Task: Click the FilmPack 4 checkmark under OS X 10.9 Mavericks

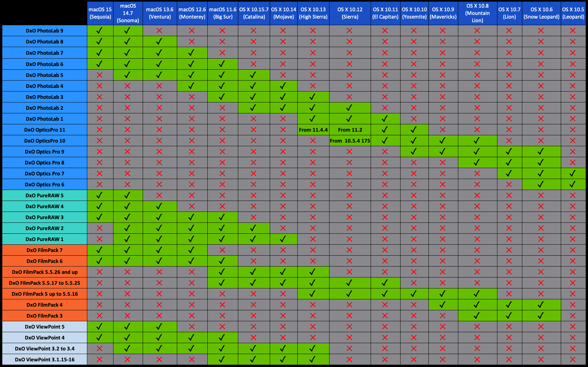Action: point(443,305)
